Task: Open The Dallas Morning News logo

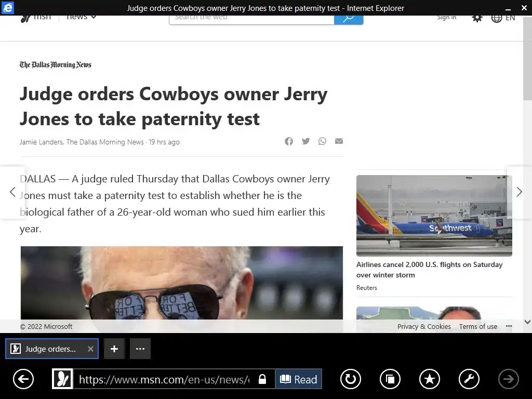Action: (x=55, y=65)
